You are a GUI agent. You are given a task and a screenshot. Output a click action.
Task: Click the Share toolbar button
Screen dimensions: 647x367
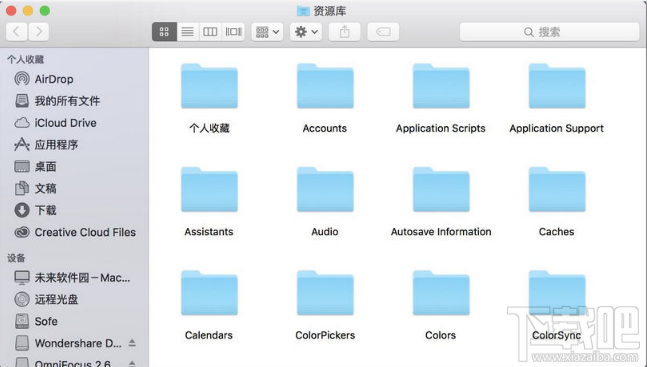[345, 32]
